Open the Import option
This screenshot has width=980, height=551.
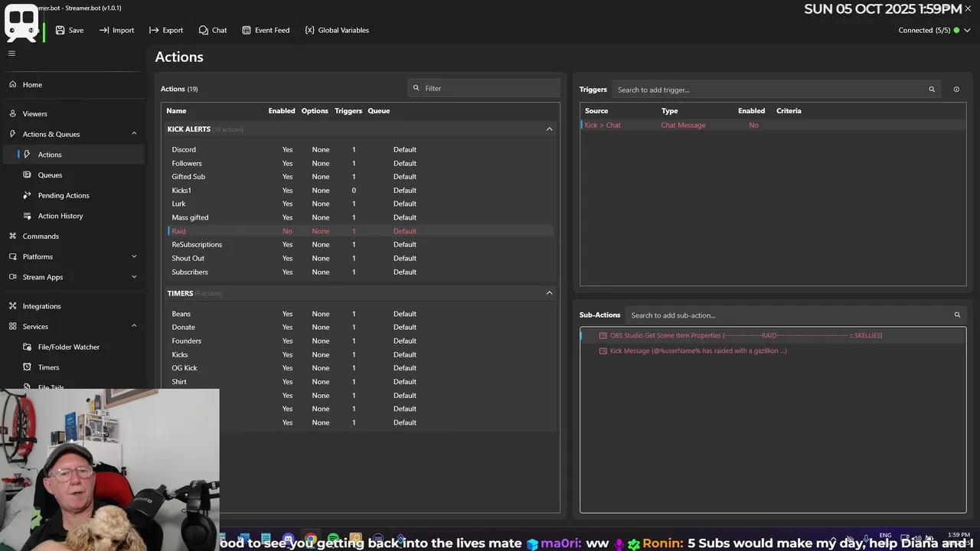point(116,30)
